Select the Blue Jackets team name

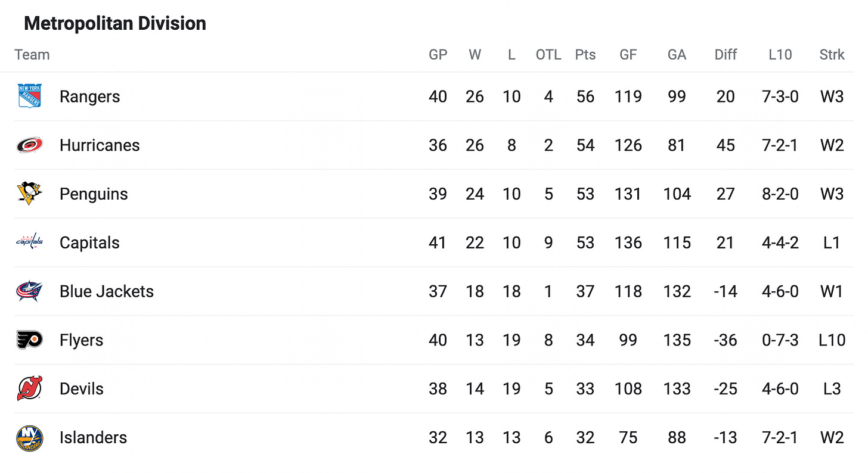pos(107,291)
